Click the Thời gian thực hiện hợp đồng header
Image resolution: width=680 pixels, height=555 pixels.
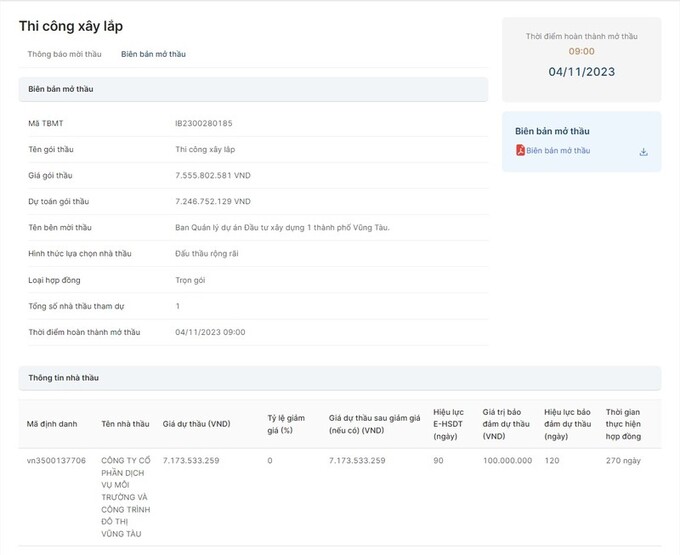pos(623,424)
